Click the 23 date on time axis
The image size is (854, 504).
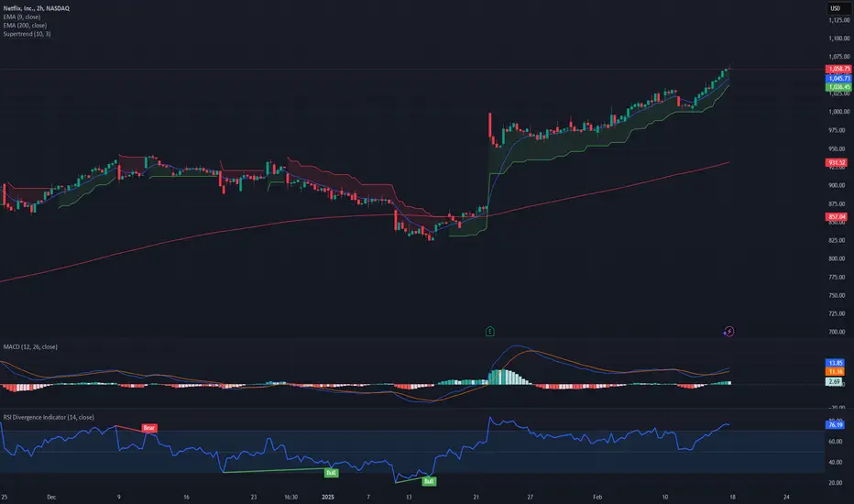point(254,497)
